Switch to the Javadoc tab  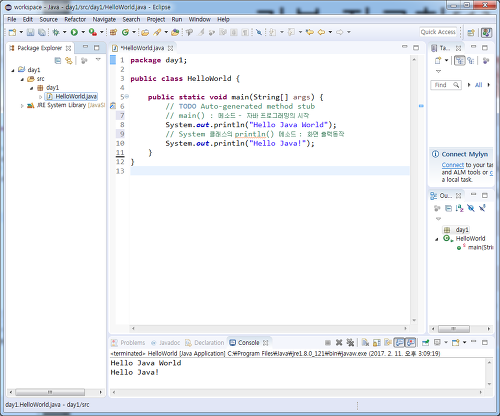(166, 343)
